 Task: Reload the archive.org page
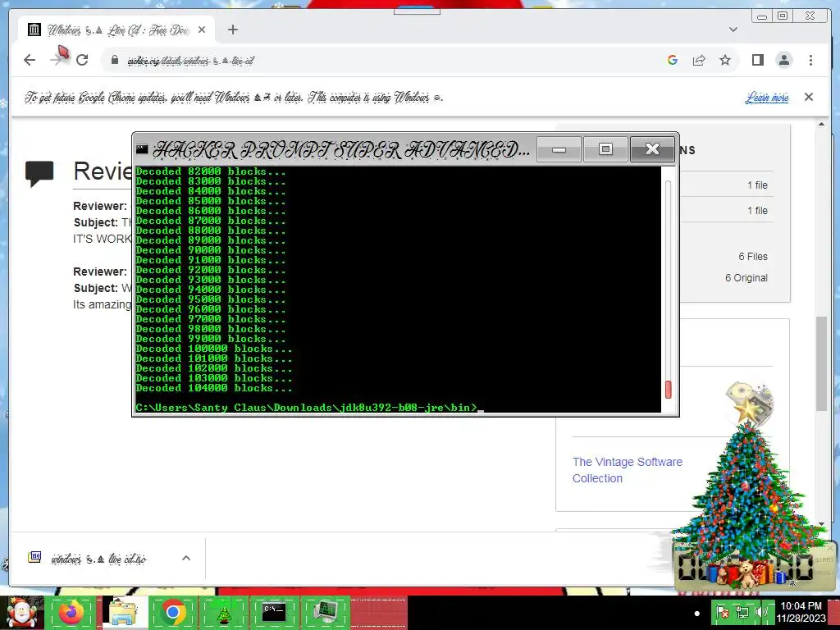coord(82,60)
